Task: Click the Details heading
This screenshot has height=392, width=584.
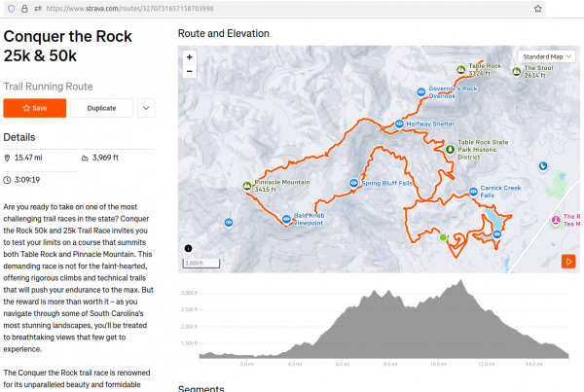Action: point(19,137)
